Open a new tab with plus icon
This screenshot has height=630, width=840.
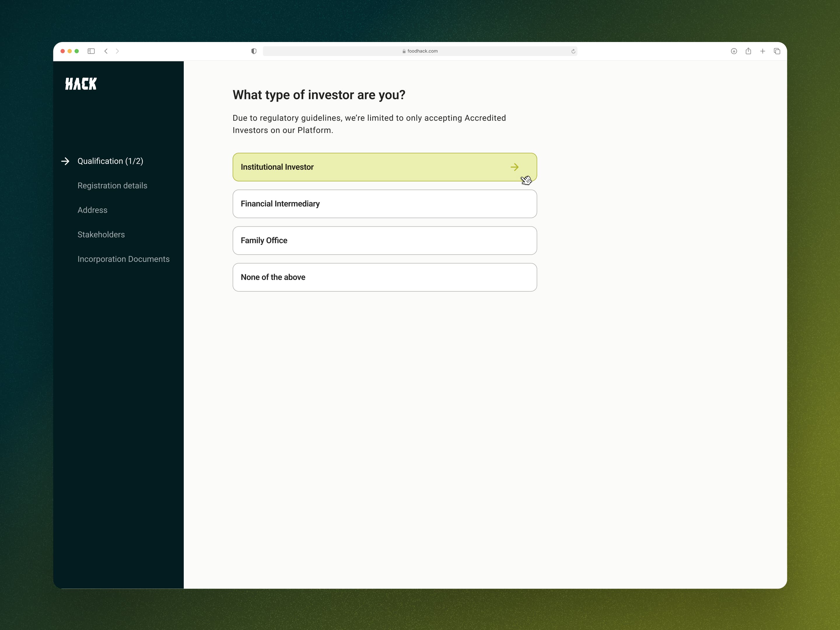pyautogui.click(x=762, y=51)
